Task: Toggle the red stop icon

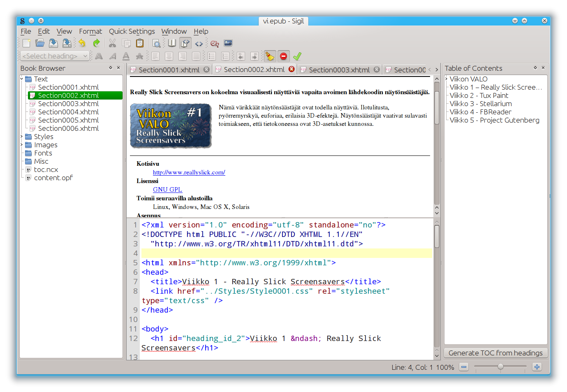Action: (283, 56)
